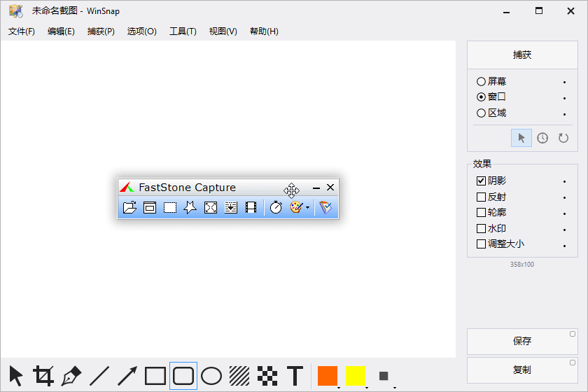Click the capture delay clock icon
Viewport: 588px width, 392px height.
542,138
